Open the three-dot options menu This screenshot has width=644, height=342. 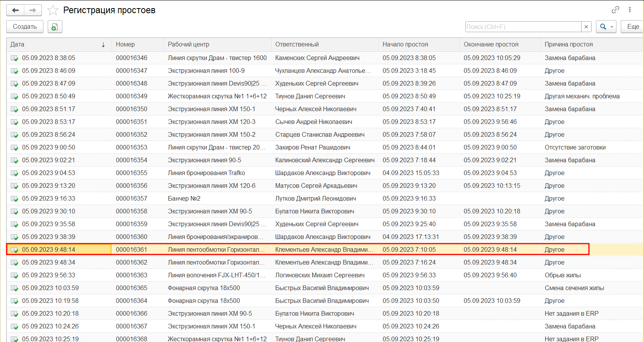pos(630,10)
